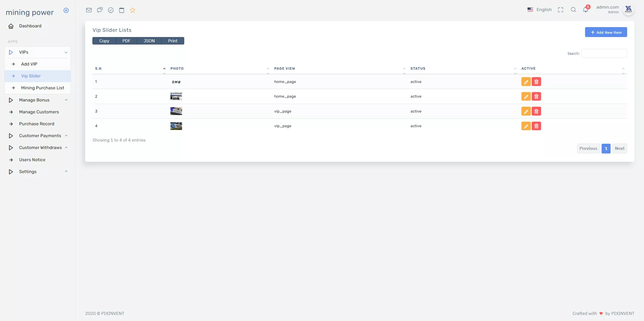This screenshot has width=644, height=321.
Task: Click the Add New Item button
Action: (606, 32)
